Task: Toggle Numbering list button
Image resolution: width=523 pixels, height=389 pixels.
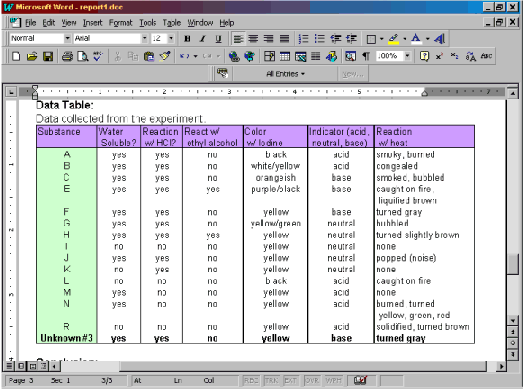Action: pyautogui.click(x=303, y=39)
